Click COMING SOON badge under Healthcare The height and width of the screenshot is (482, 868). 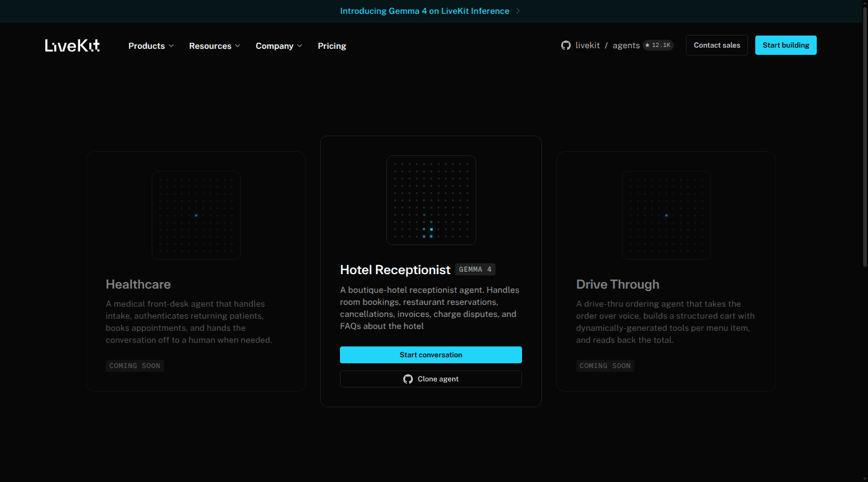[x=135, y=366]
